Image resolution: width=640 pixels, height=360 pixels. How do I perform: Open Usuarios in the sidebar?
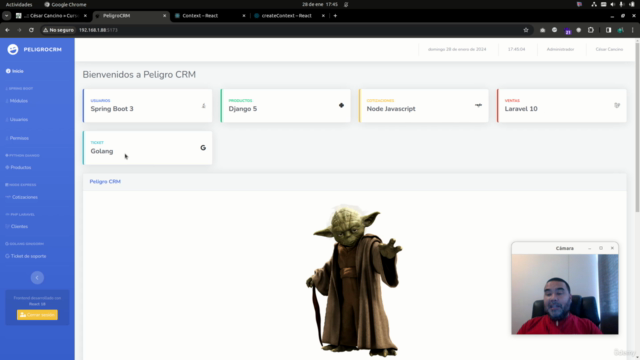click(x=17, y=120)
